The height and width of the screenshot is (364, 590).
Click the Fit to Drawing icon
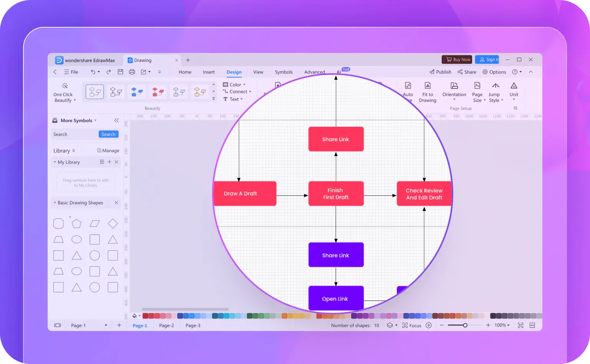[428, 86]
